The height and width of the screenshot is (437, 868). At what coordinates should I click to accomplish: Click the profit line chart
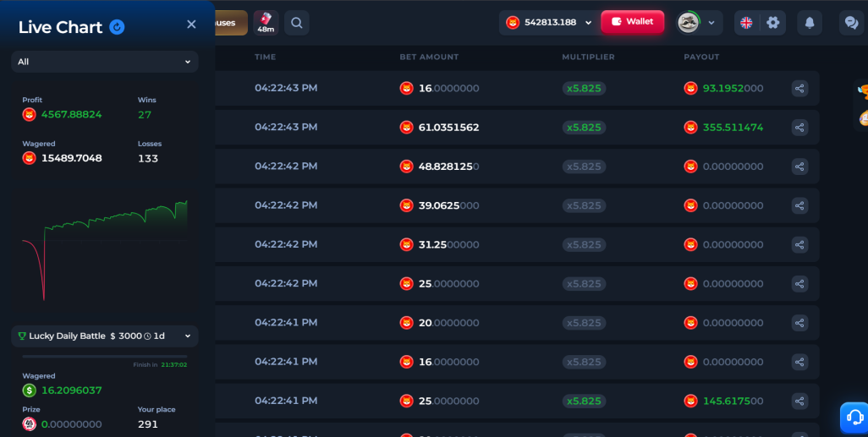click(x=105, y=250)
